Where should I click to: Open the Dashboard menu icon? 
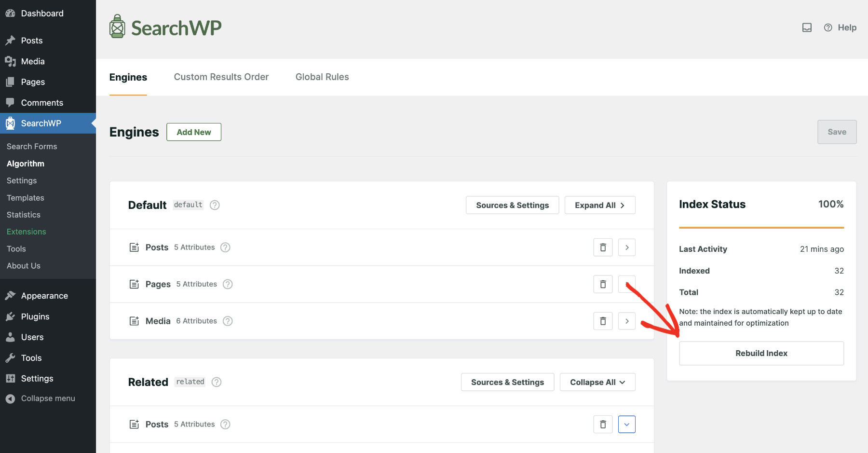pos(10,14)
